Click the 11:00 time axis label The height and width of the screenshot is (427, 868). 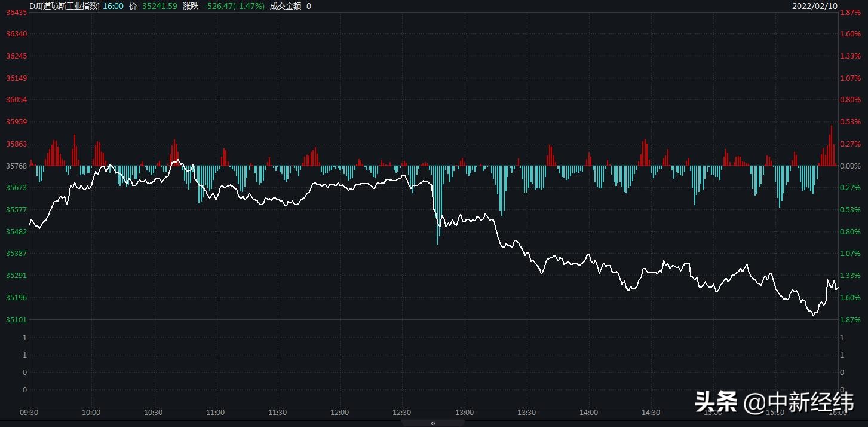[215, 413]
